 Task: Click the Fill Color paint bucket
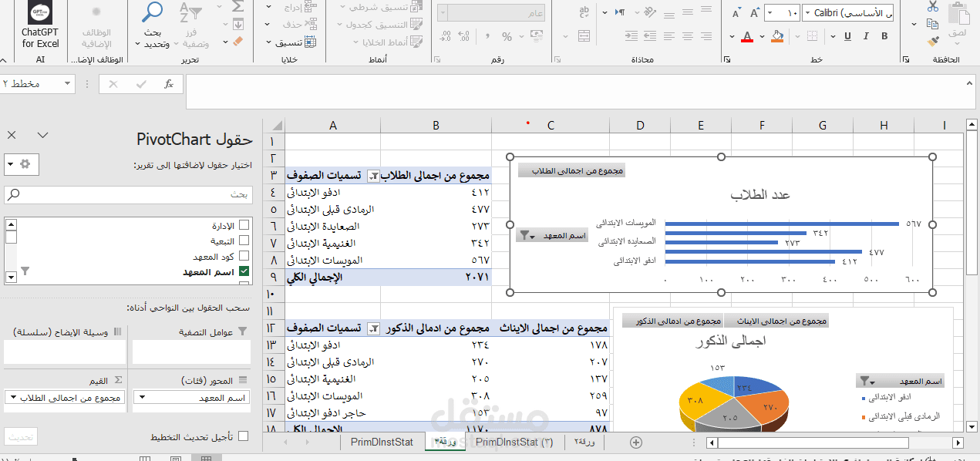point(777,36)
